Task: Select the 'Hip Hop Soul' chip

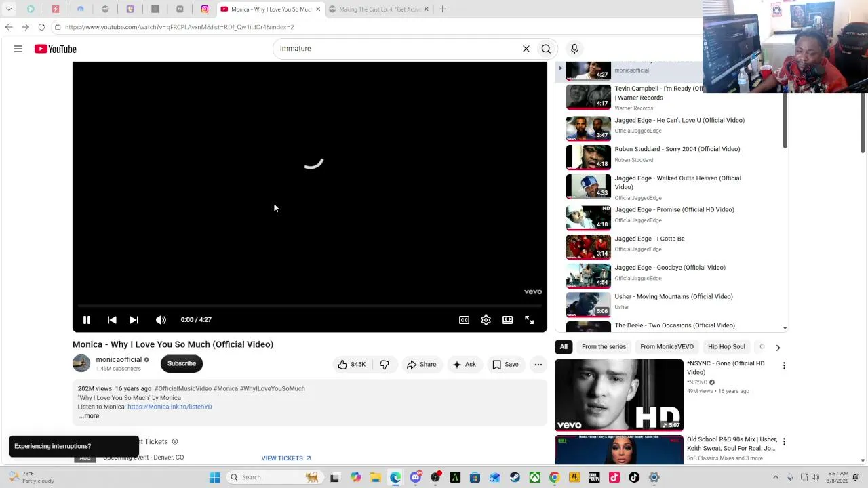Action: coord(726,347)
